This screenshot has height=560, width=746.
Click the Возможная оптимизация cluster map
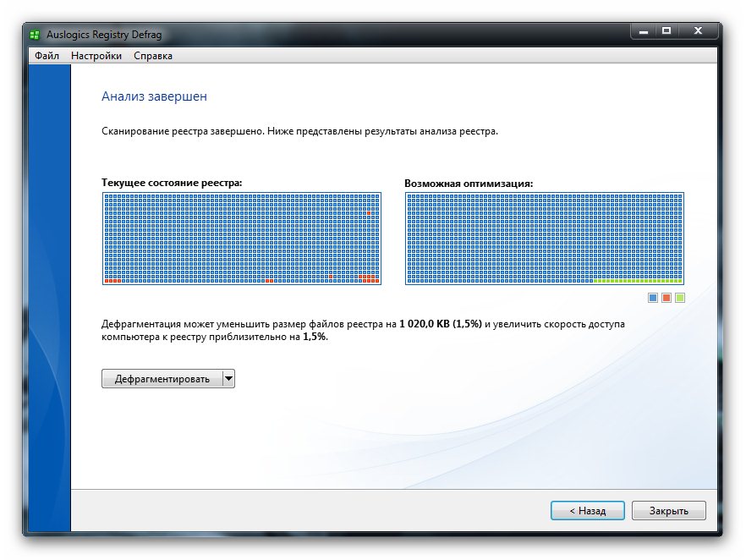click(544, 237)
